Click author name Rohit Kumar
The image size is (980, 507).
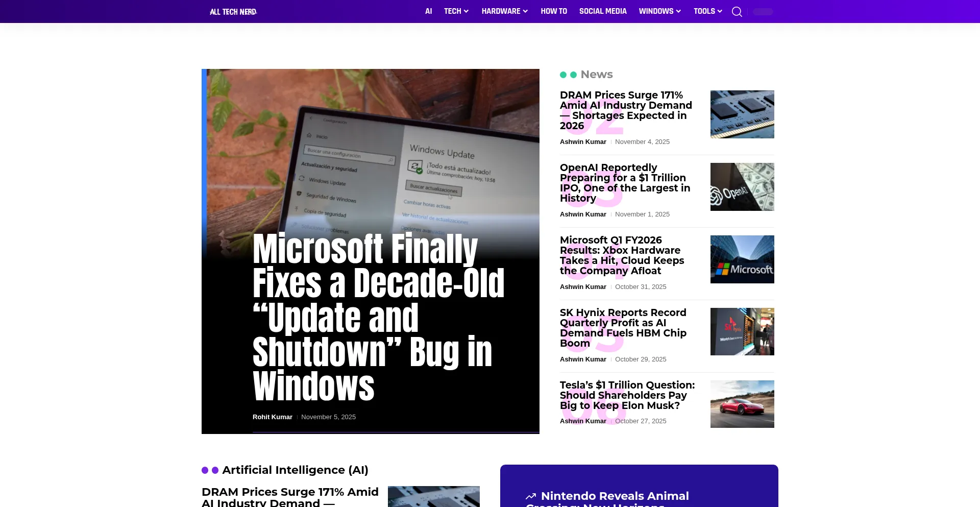(272, 417)
